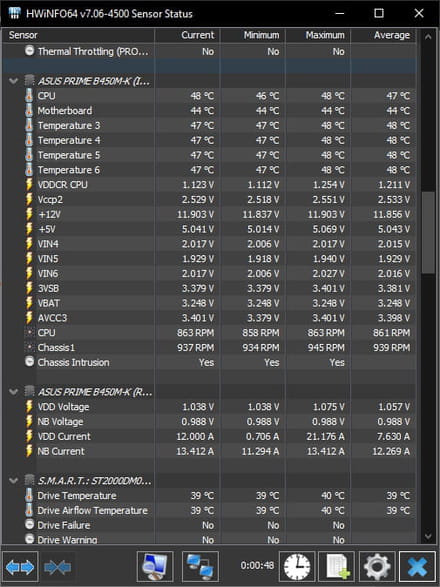
Task: Click the Minimum column header
Action: (x=253, y=35)
